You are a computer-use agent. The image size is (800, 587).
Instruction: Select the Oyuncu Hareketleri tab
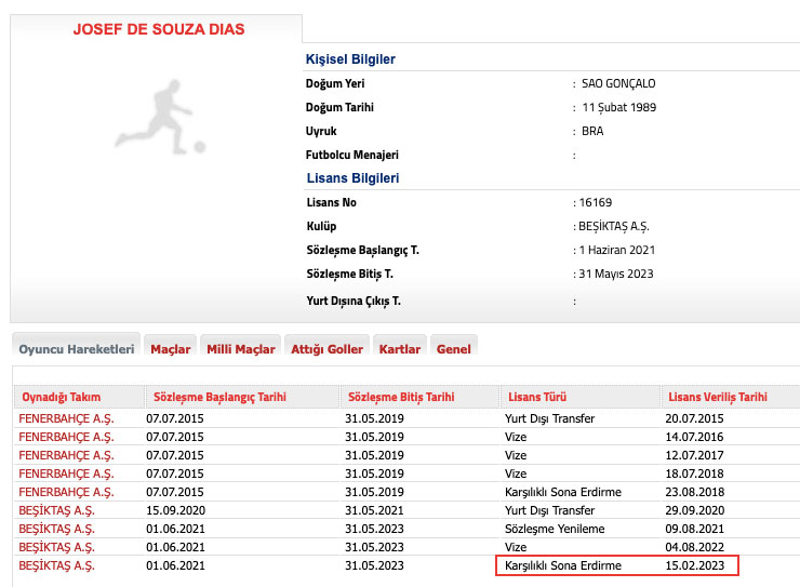click(76, 349)
